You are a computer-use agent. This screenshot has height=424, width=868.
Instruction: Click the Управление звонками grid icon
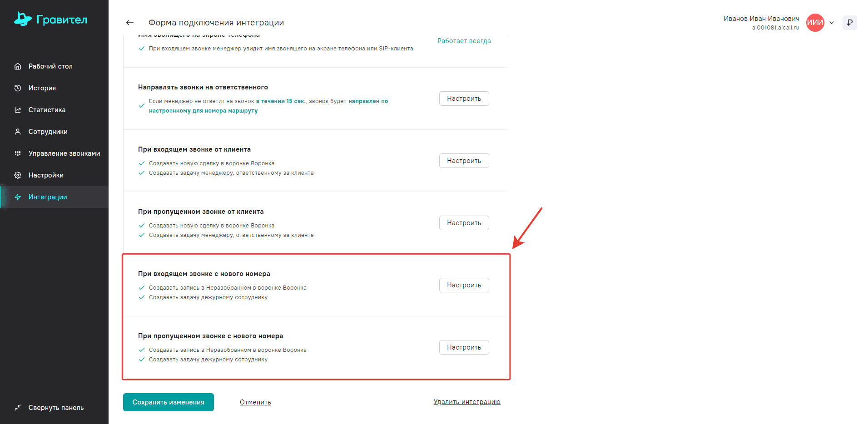pyautogui.click(x=18, y=153)
